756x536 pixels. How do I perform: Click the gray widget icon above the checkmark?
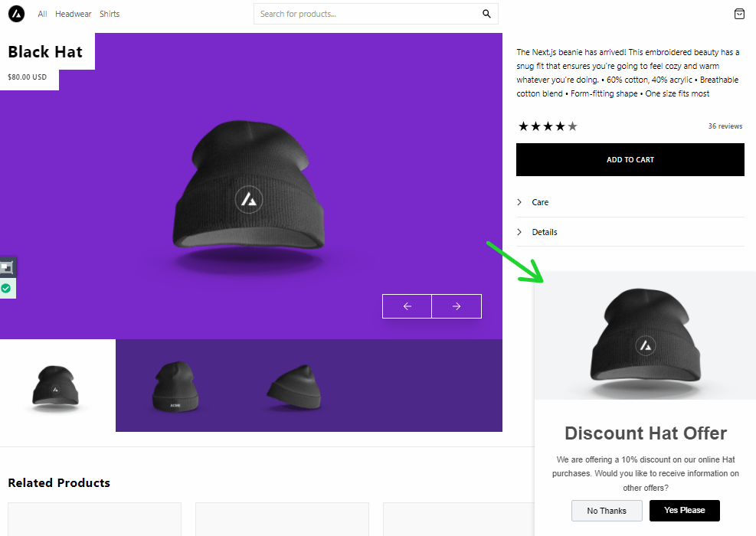click(6, 267)
